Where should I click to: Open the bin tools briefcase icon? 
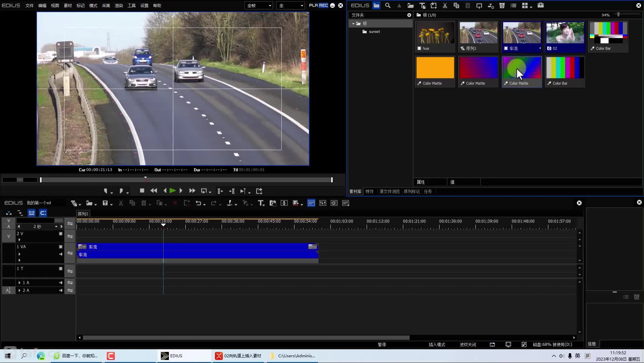tap(541, 5)
